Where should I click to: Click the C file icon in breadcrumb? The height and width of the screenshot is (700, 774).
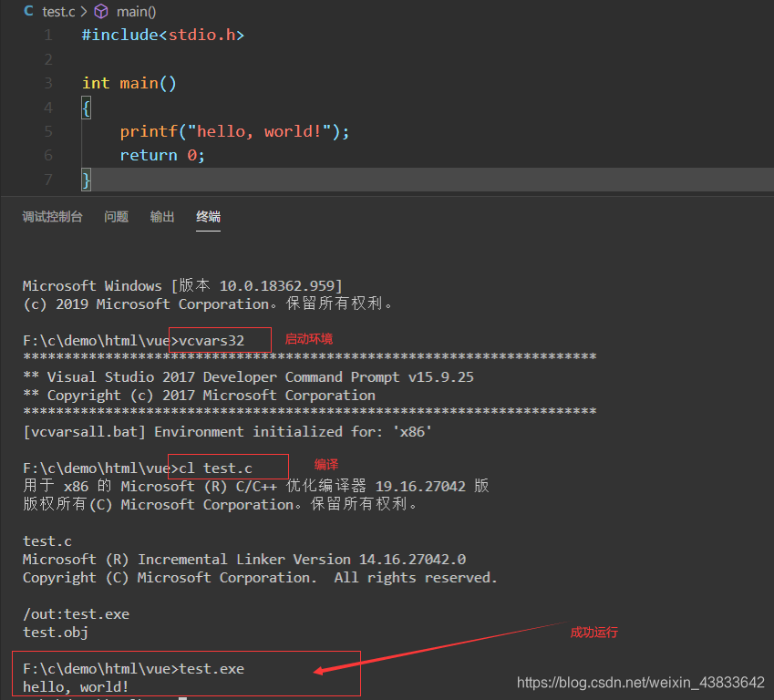pos(28,11)
